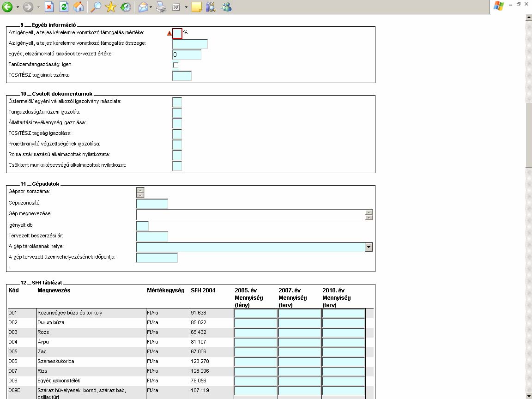The width and height of the screenshot is (532, 399).
Task: Edit page with Word icon
Action: pyautogui.click(x=176, y=7)
